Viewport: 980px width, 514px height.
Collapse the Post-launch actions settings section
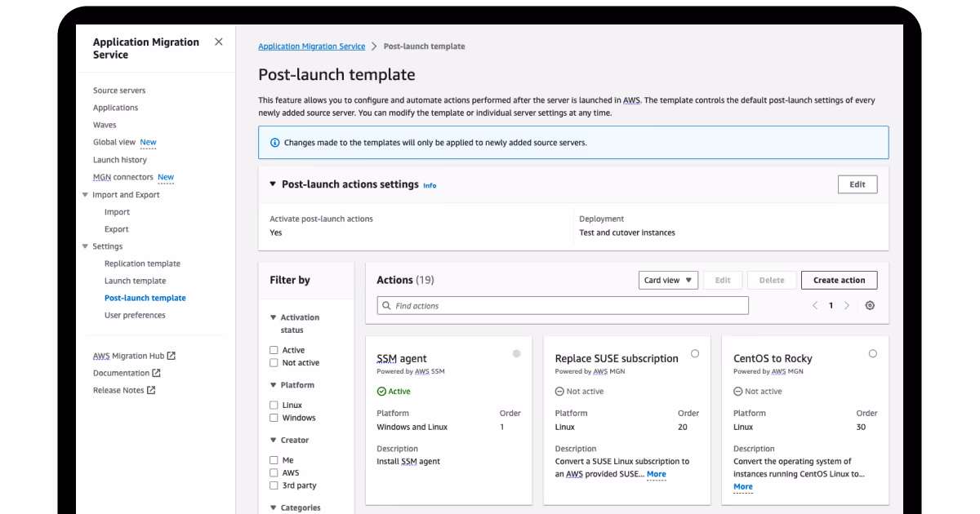click(272, 184)
